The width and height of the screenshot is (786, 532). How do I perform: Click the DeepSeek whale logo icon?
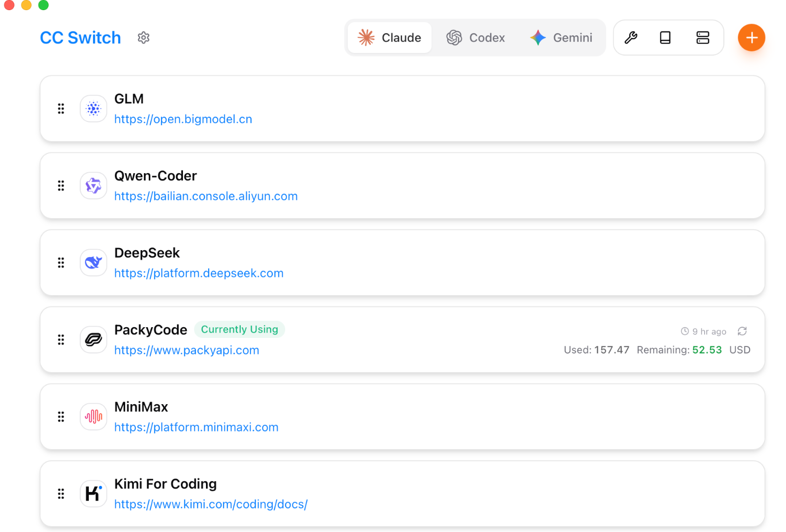pyautogui.click(x=94, y=263)
